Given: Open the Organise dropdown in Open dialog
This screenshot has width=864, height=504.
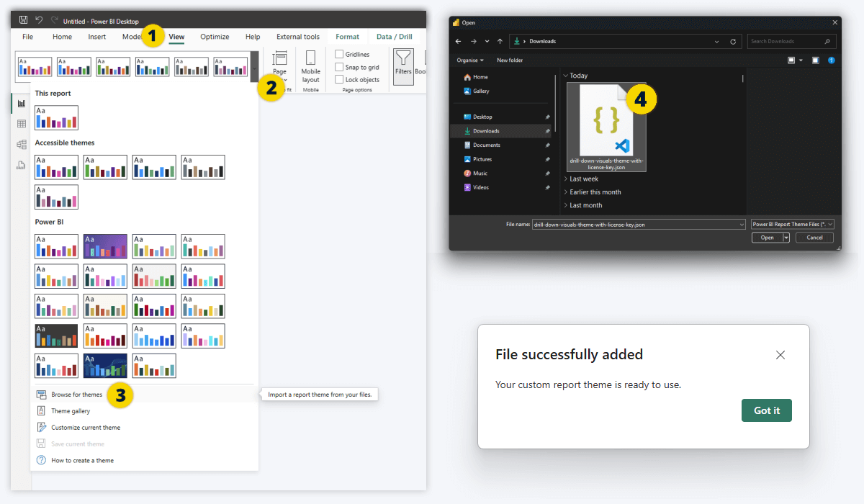Looking at the screenshot, I should tap(470, 60).
